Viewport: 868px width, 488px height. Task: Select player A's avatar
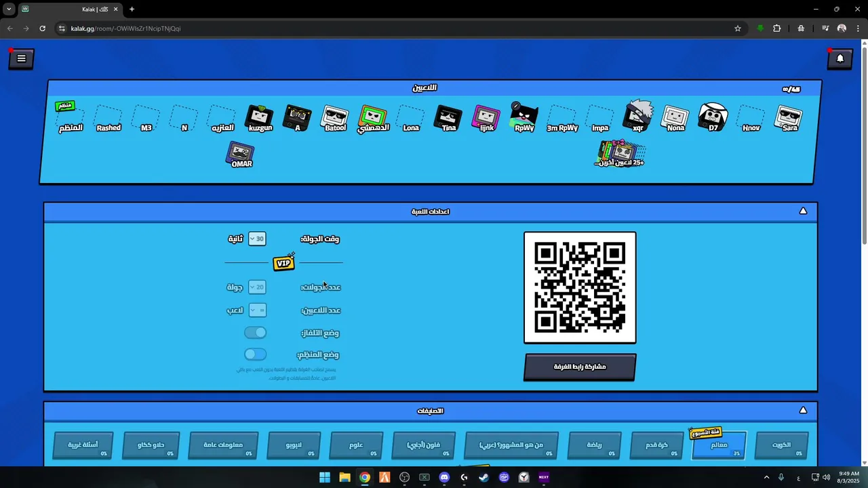pos(297,117)
